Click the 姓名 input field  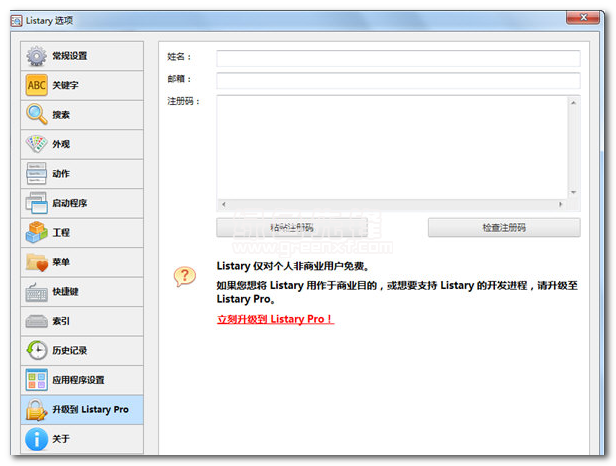coord(398,58)
